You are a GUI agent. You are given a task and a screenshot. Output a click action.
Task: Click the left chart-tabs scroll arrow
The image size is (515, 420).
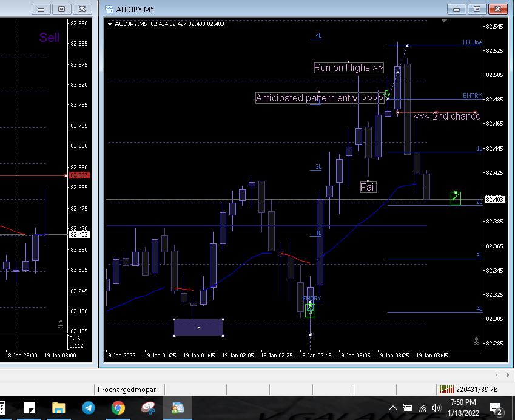tap(497, 375)
